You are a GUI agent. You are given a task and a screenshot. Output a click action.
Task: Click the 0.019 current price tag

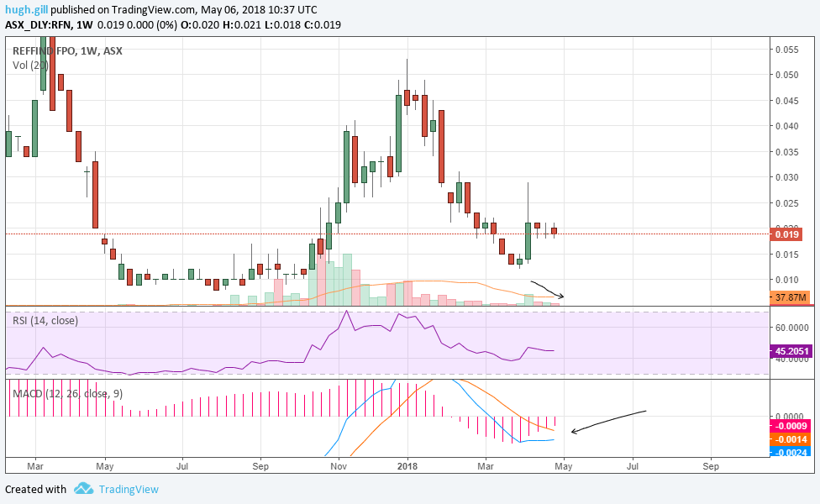pyautogui.click(x=786, y=234)
